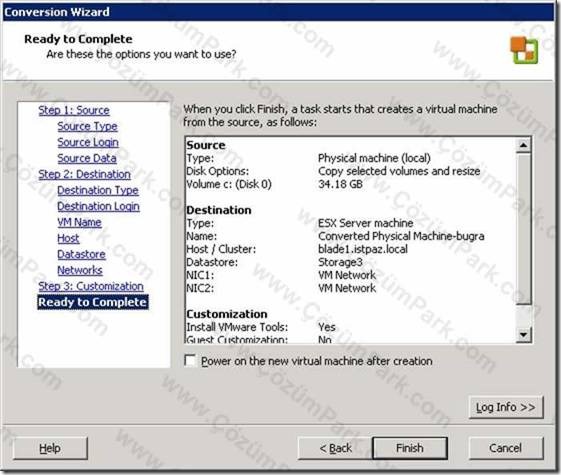
Task: Select the Ready to Complete step
Action: [x=93, y=302]
